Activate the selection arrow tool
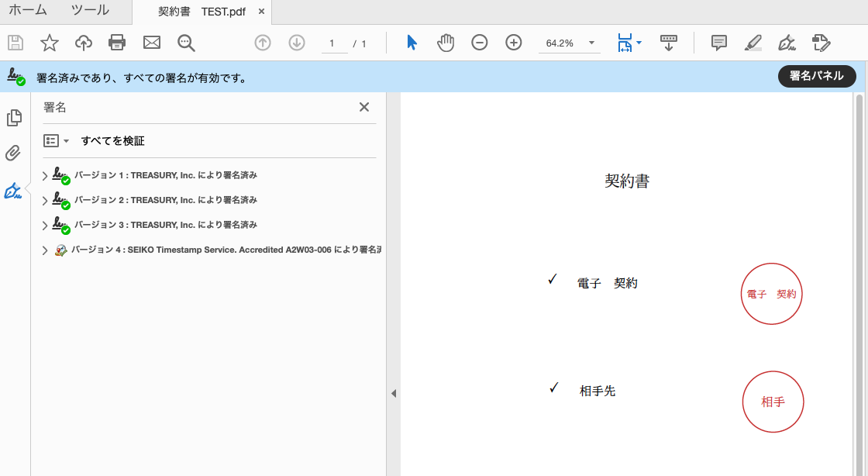 [x=412, y=43]
